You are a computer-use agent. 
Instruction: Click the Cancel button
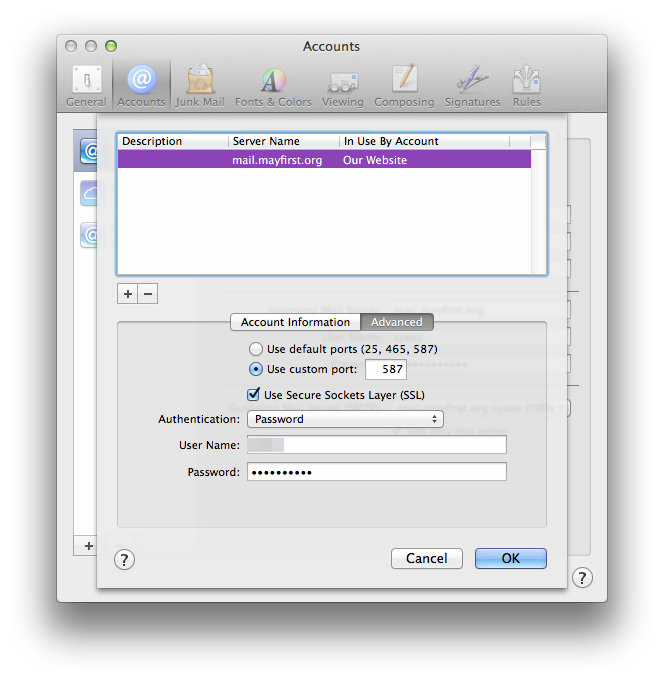[427, 558]
